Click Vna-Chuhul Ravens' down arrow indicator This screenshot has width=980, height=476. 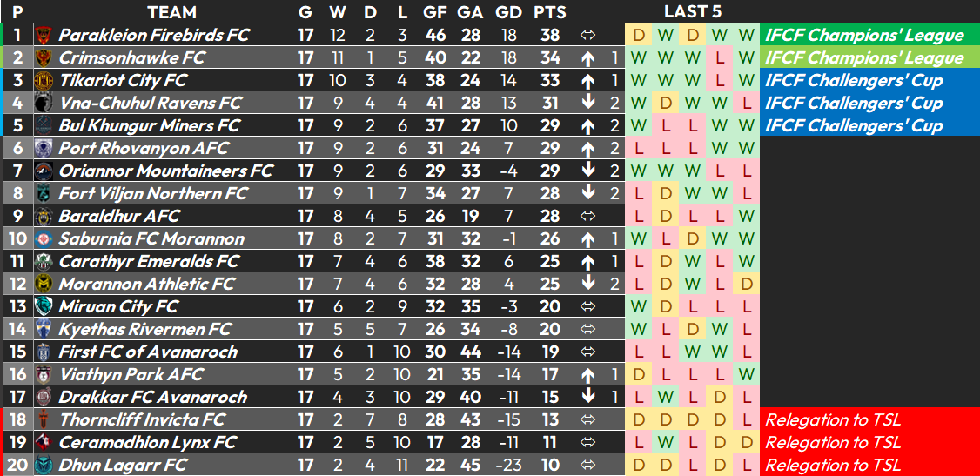[x=587, y=103]
